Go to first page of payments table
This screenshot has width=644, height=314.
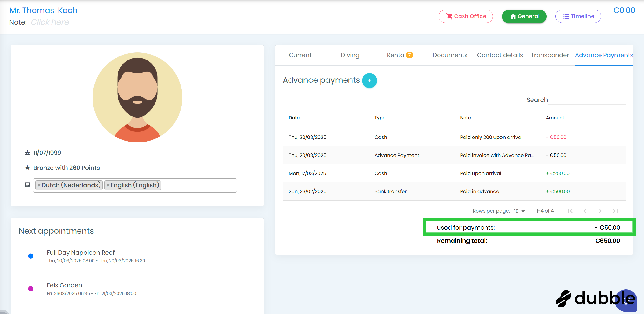pyautogui.click(x=570, y=211)
